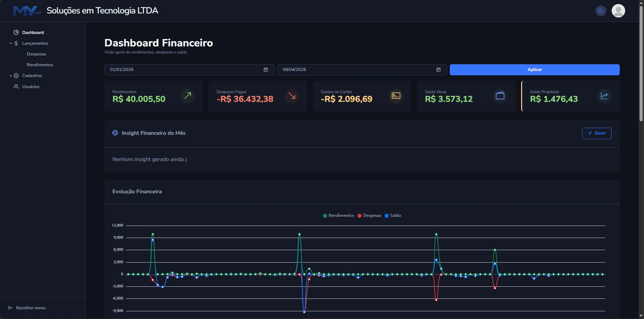Click Despesas Pagas down-arrow icon
This screenshot has width=644, height=319.
coord(292,96)
